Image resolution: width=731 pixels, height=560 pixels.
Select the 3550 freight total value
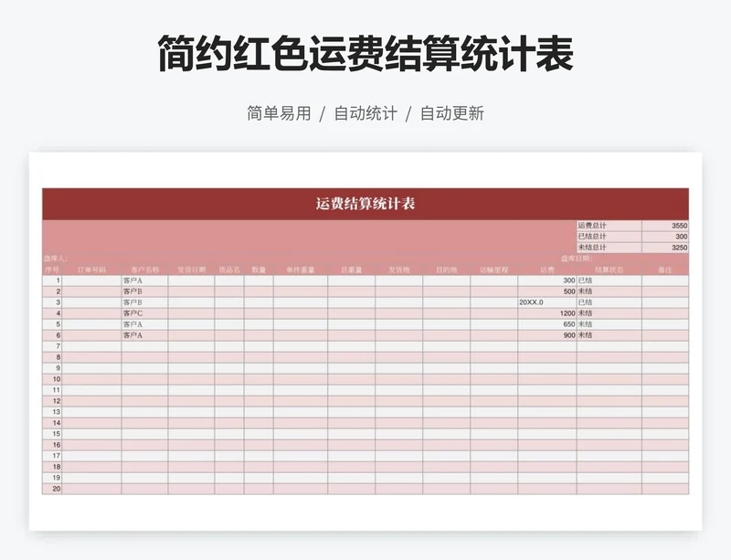coord(665,226)
